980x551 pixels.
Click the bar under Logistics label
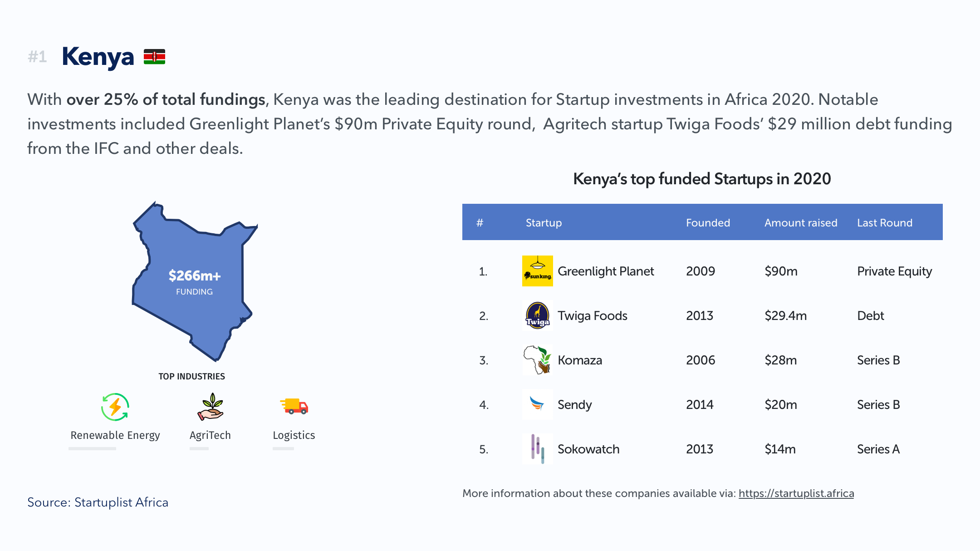pos(284,448)
